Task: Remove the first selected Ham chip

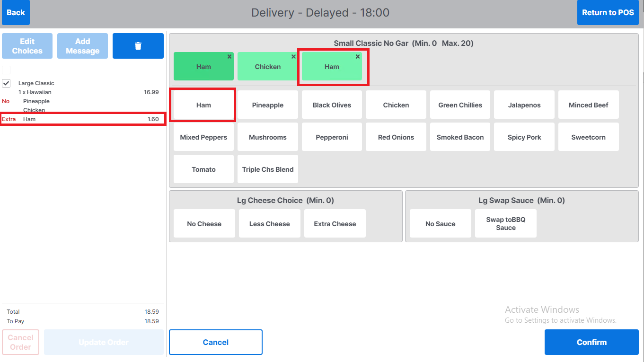Action: 229,57
